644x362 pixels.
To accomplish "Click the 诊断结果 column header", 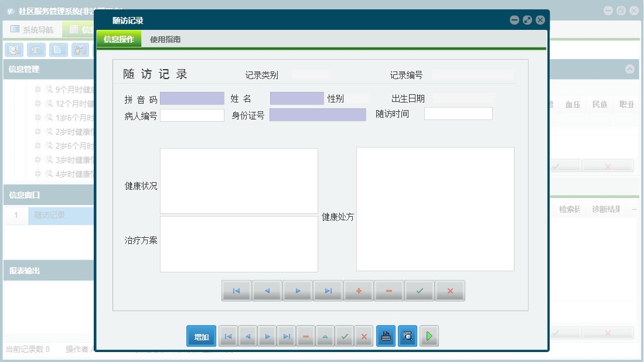I will pyautogui.click(x=606, y=209).
